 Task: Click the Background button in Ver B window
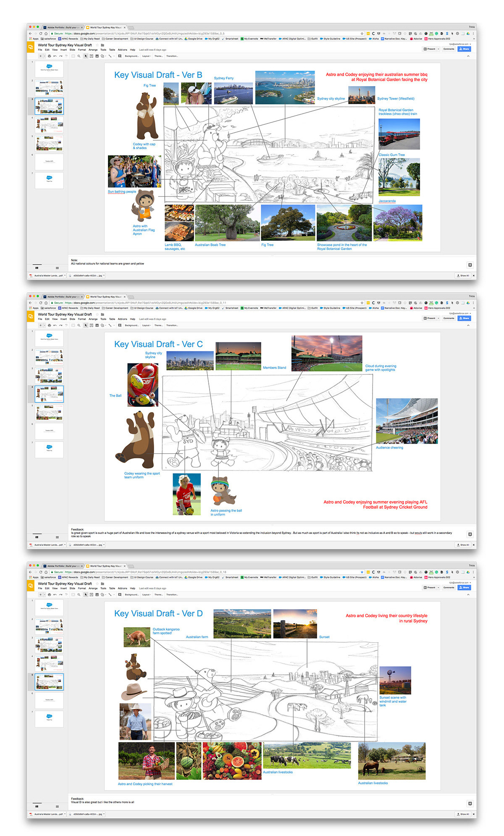coord(132,56)
